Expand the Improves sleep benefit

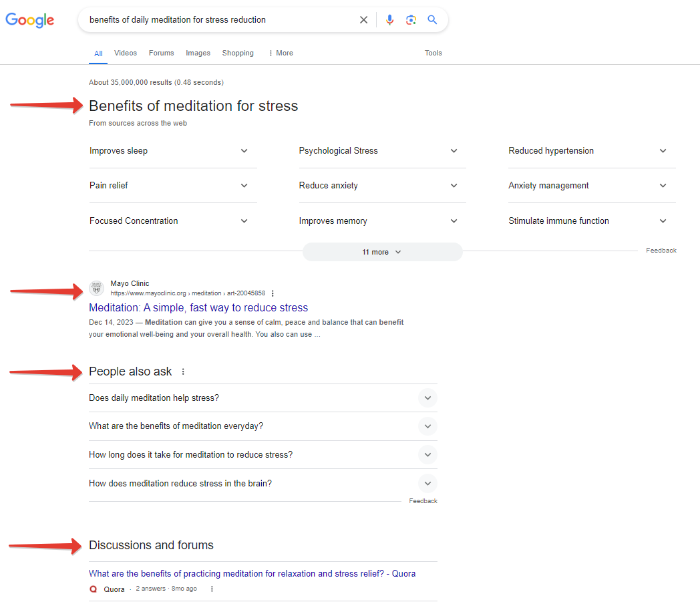(244, 151)
